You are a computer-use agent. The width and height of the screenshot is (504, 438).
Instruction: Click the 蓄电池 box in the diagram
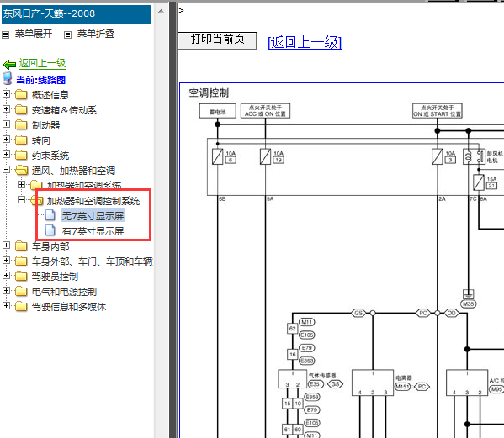click(218, 111)
